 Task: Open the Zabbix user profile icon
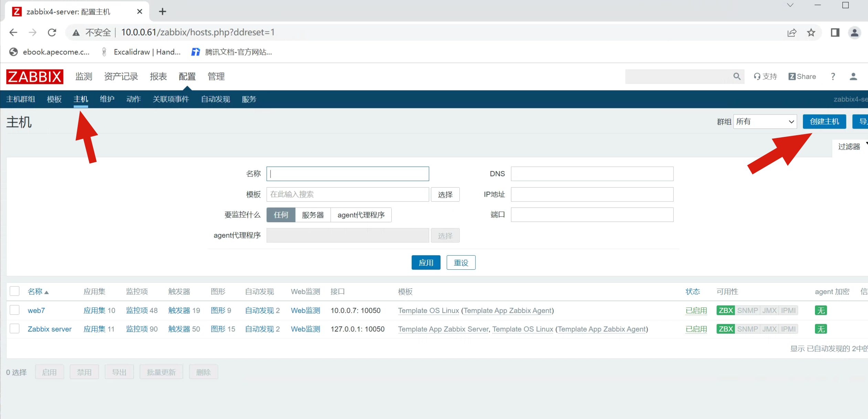point(853,76)
